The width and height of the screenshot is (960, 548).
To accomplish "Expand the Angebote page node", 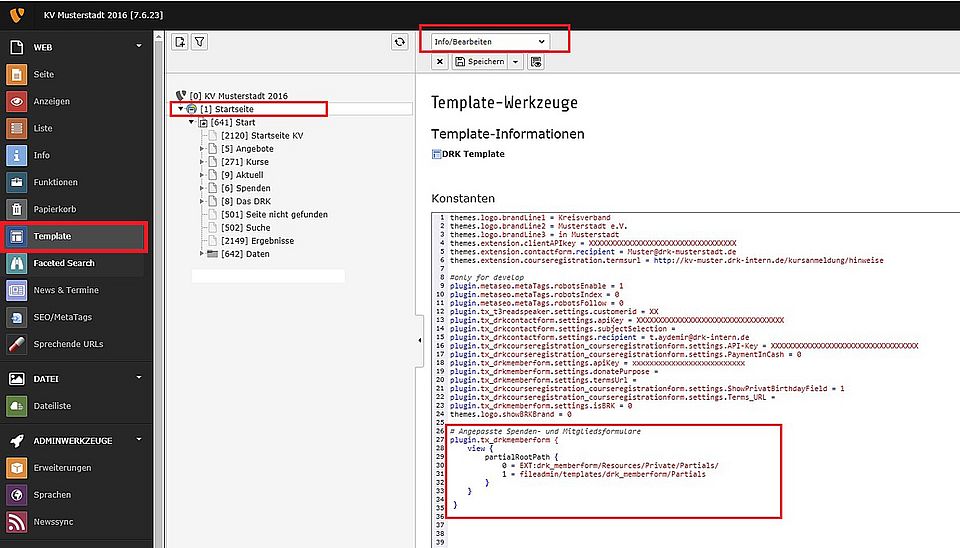I will coord(201,149).
